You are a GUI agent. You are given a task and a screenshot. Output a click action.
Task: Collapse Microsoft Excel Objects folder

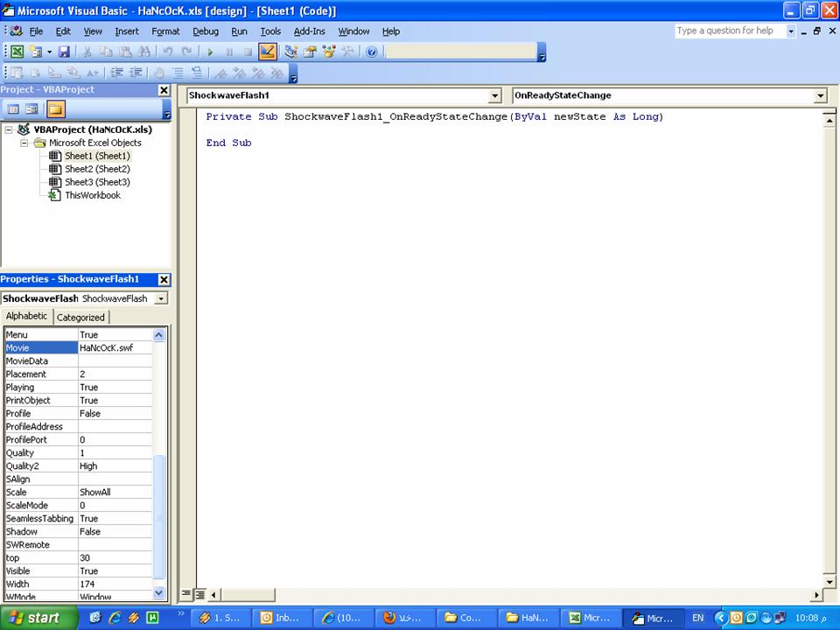[24, 143]
